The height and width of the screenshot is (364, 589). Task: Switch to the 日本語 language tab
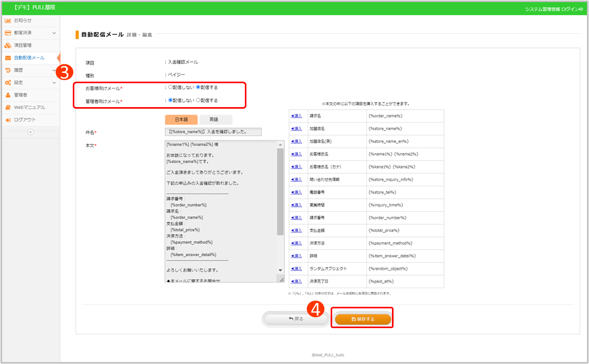pos(181,120)
